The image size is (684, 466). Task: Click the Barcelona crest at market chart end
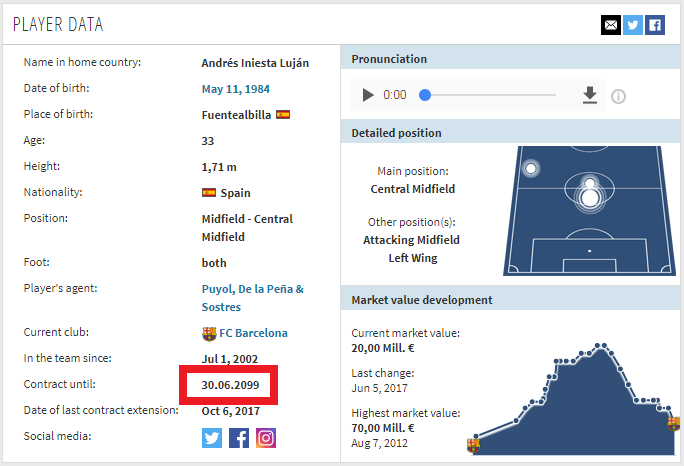coord(675,424)
